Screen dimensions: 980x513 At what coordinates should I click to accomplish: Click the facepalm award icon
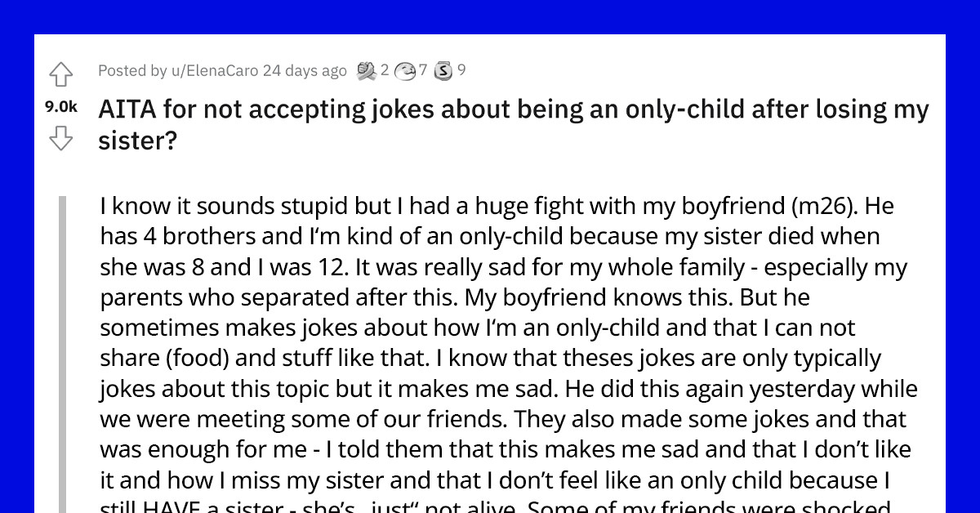pos(404,71)
